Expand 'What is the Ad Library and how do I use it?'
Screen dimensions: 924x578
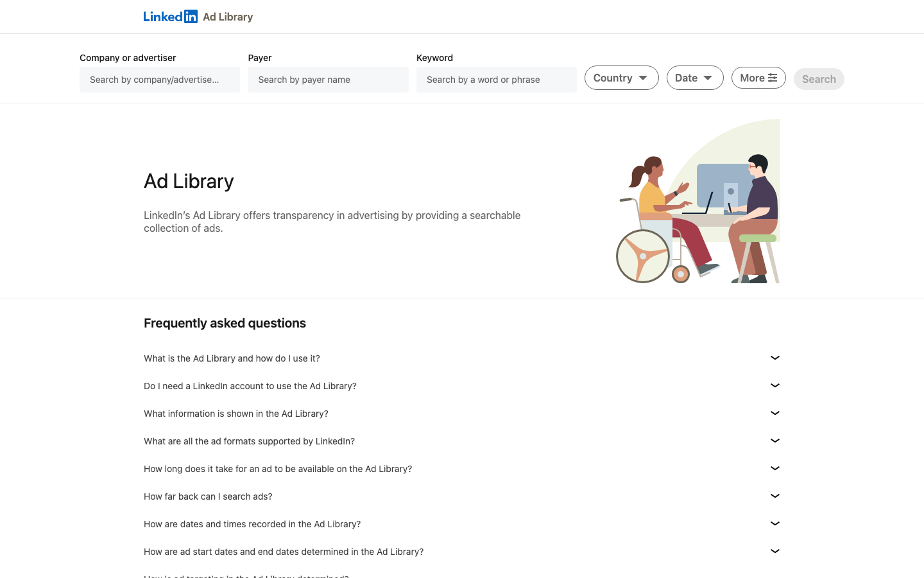tap(462, 358)
